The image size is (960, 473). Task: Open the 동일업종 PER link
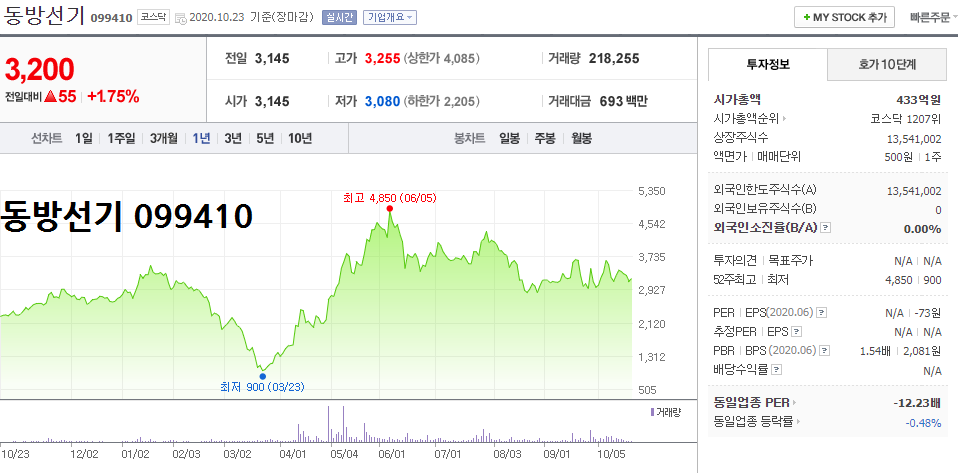[x=752, y=403]
